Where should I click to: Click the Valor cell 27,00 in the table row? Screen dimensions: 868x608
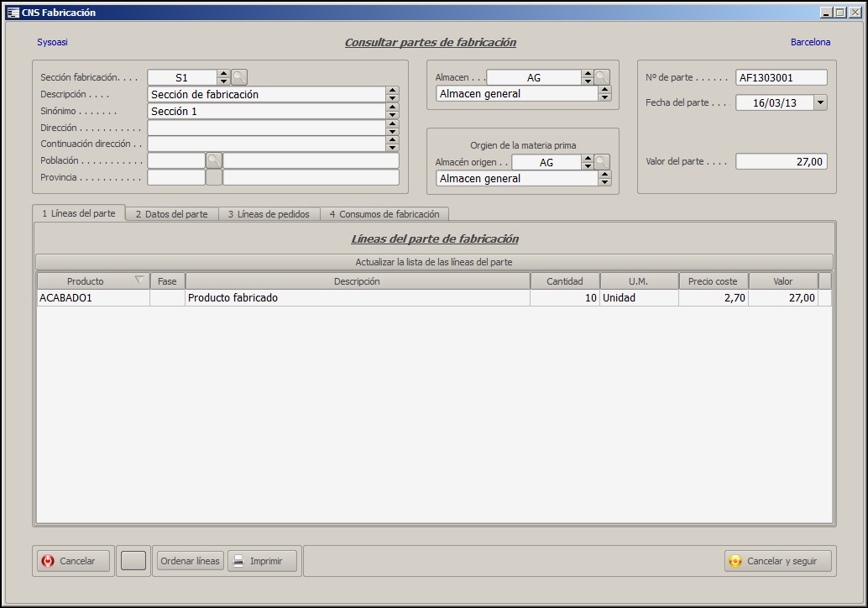[782, 298]
